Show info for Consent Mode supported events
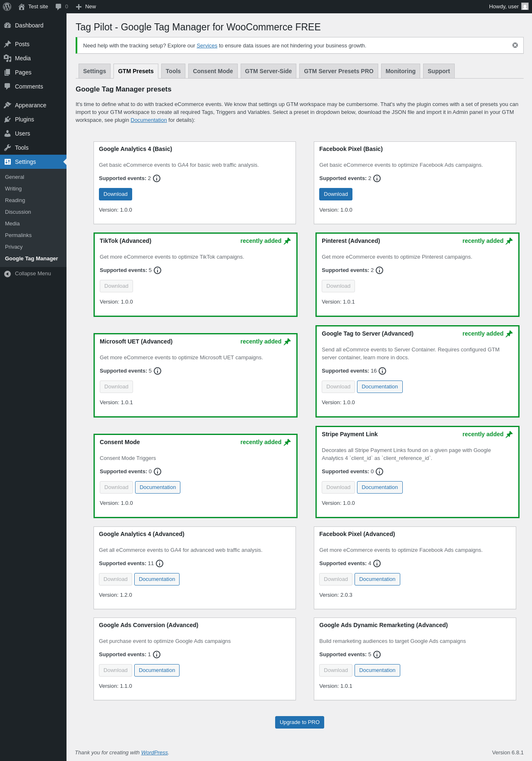532x761 pixels. point(158,472)
